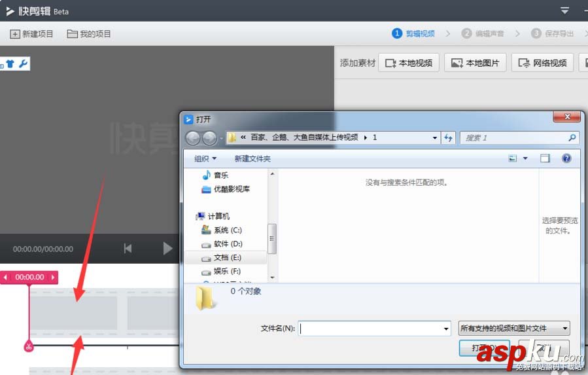Click left arrow on 00:00.00 time marker
Screen dimensions: 588x375
pos(5,277)
